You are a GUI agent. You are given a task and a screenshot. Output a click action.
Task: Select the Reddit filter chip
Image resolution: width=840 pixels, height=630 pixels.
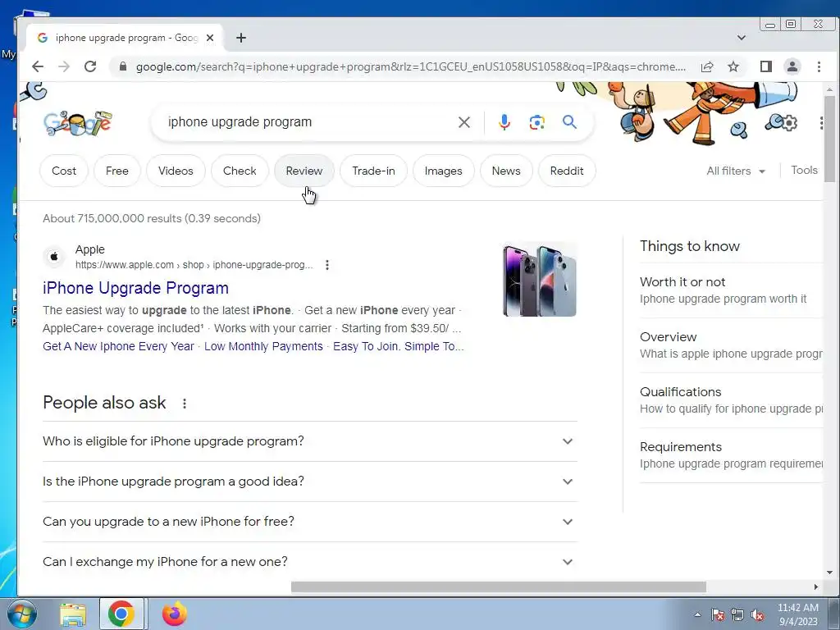pyautogui.click(x=567, y=171)
